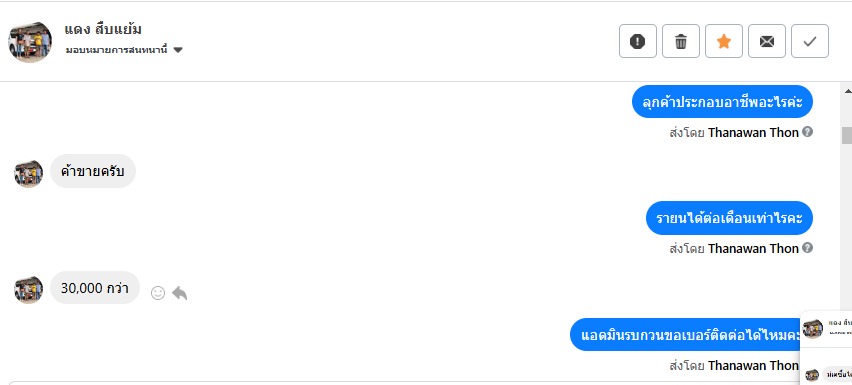Open the assign conversation dropdown arrow
The height and width of the screenshot is (385, 852).
[x=178, y=51]
